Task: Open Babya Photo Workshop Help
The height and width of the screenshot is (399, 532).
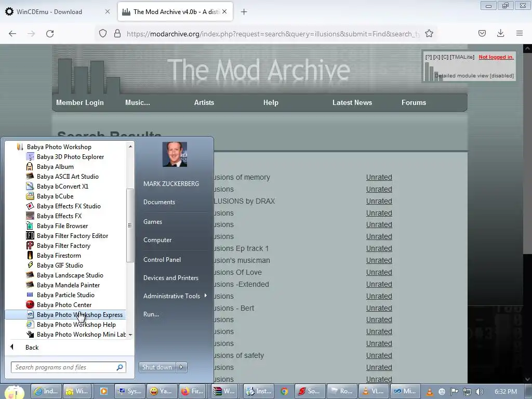Action: click(71, 324)
